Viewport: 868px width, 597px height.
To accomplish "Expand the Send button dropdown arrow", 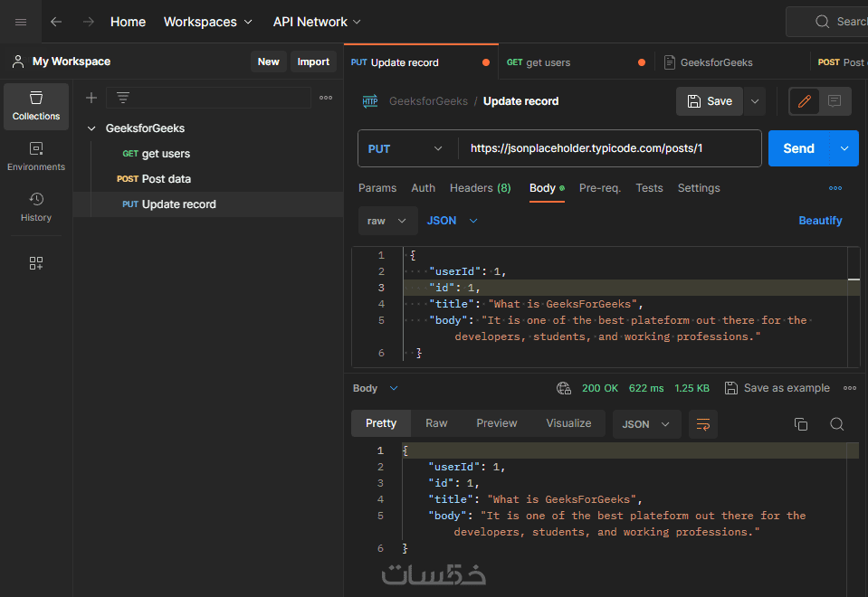I will click(x=844, y=148).
